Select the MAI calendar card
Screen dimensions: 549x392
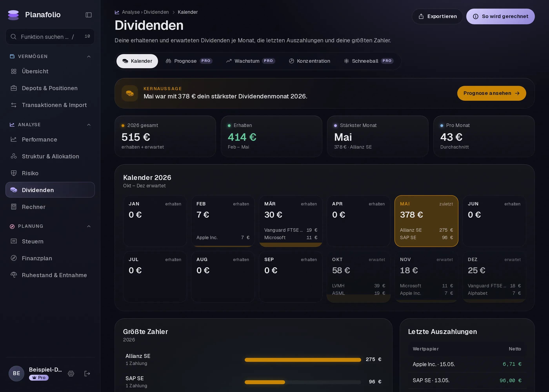click(x=426, y=221)
